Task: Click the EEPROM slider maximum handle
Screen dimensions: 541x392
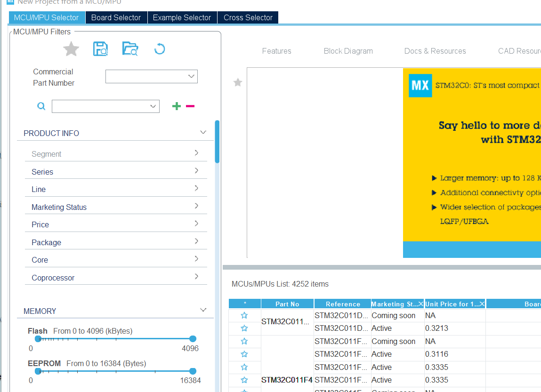Action: [x=193, y=371]
